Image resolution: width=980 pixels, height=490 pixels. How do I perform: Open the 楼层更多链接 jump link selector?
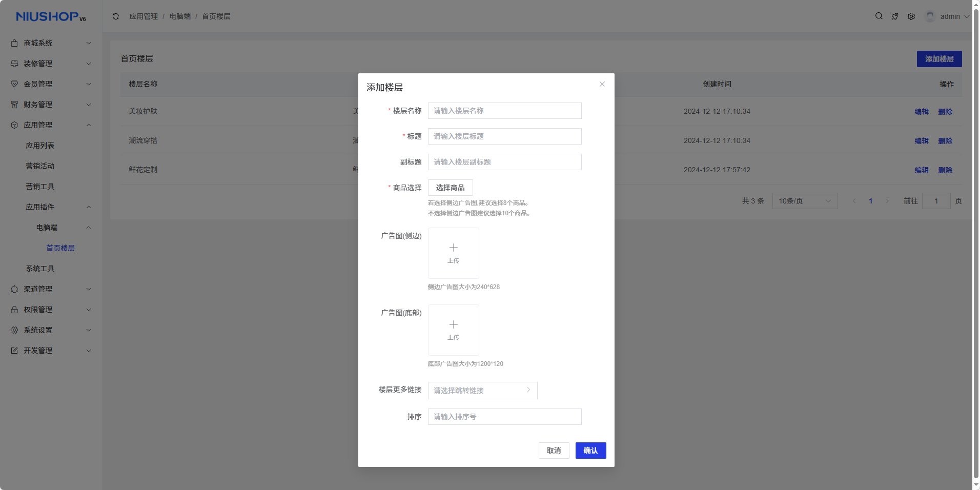pos(483,391)
